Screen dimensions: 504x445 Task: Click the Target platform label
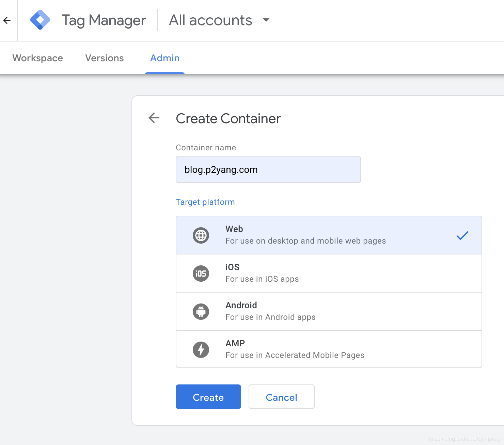click(x=205, y=202)
